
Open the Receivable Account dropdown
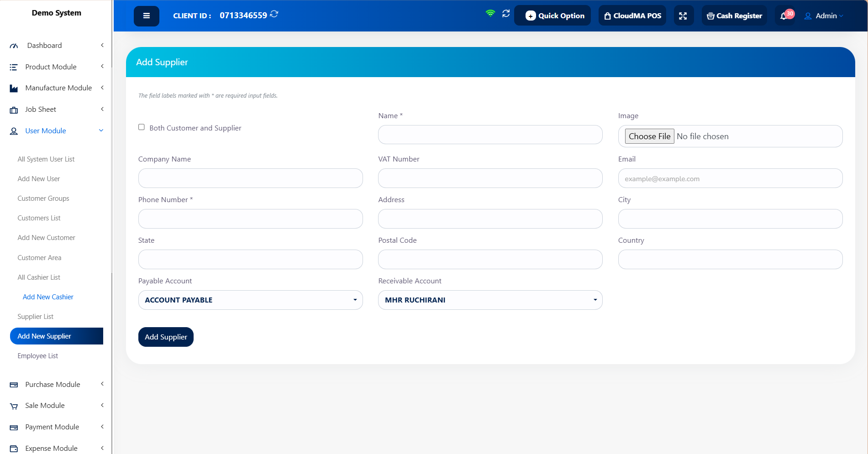pos(490,300)
